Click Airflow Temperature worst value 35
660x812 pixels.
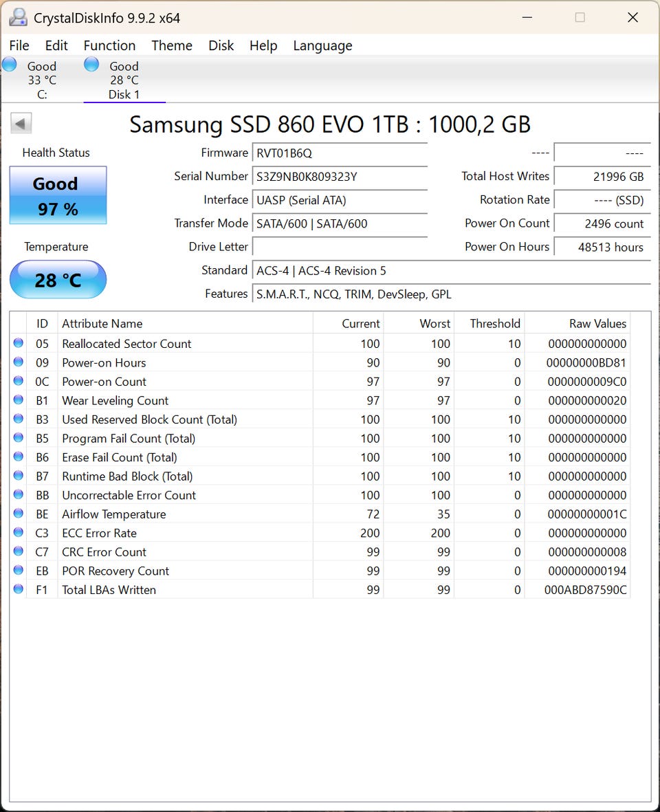click(x=443, y=514)
